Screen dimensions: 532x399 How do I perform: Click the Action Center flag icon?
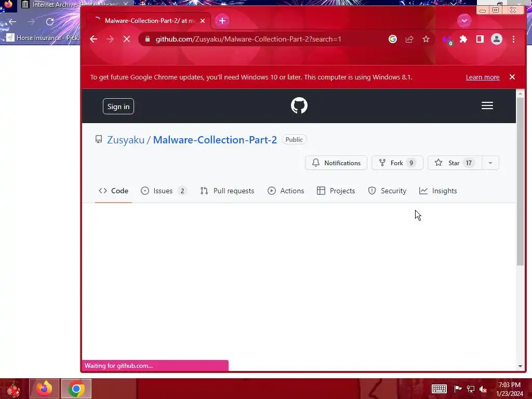click(x=458, y=389)
